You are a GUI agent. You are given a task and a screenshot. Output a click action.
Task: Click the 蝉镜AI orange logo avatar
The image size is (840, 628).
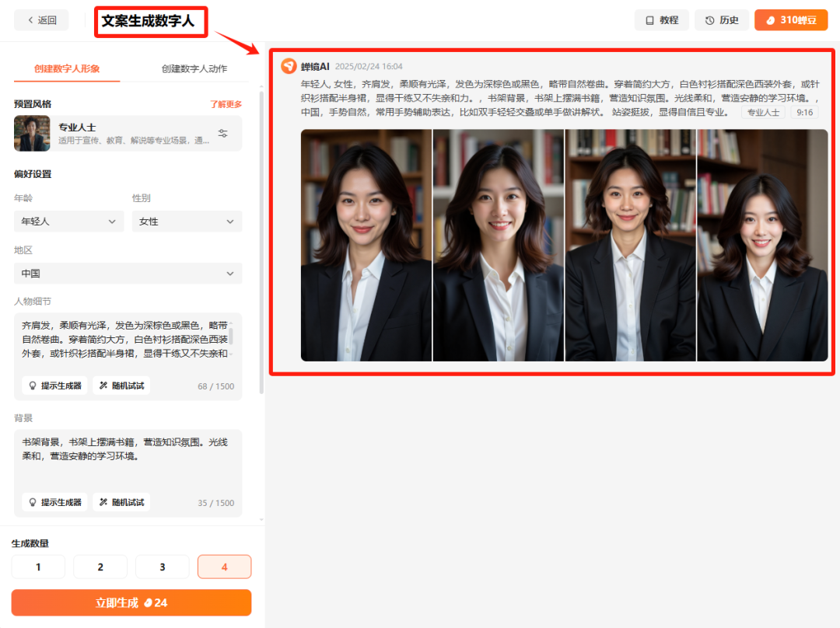point(289,66)
